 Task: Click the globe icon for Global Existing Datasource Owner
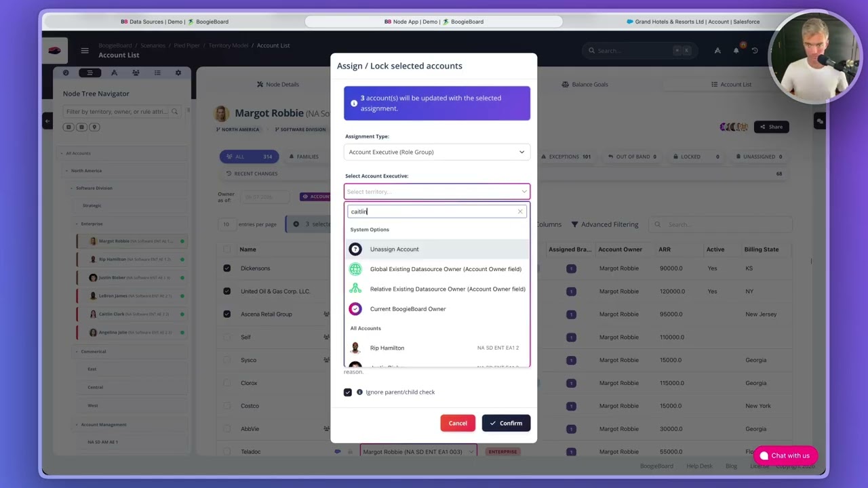[355, 269]
